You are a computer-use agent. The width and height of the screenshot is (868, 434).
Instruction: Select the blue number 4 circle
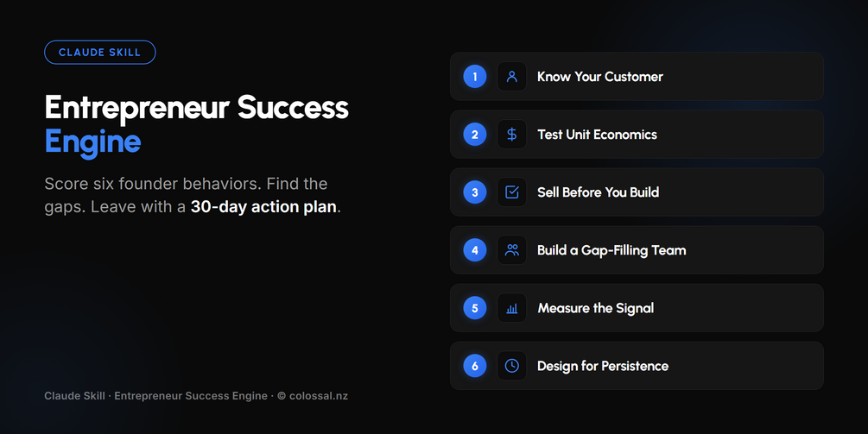click(x=475, y=250)
